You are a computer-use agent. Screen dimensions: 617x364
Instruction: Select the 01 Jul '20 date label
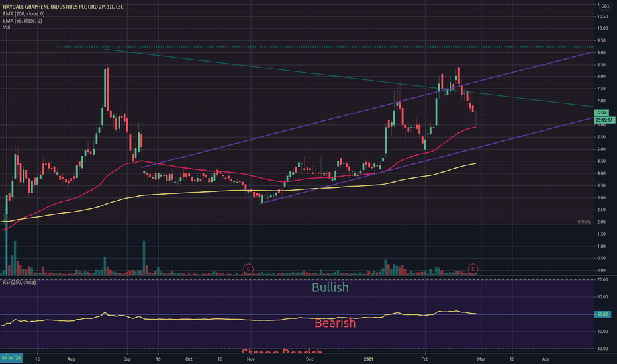[x=11, y=359]
